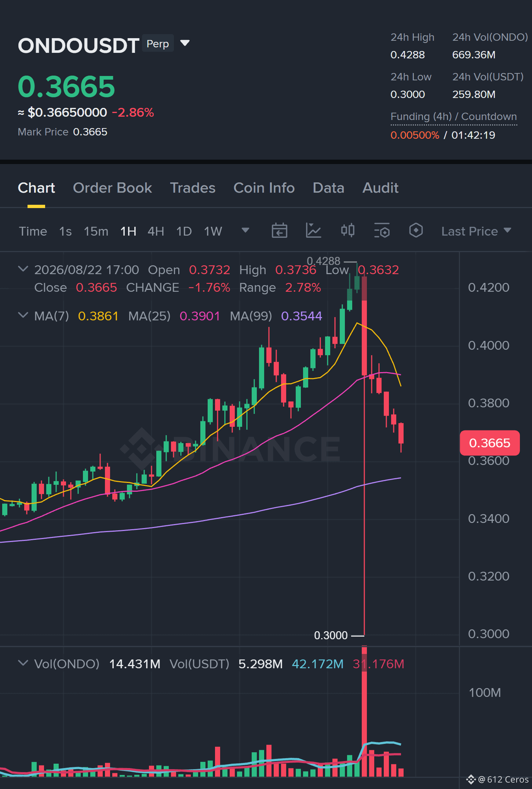Click the CHANGE value -1.76%
The image size is (532, 789).
(209, 287)
